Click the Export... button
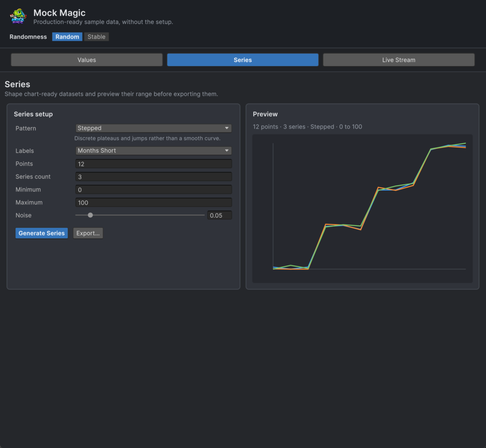 [88, 233]
